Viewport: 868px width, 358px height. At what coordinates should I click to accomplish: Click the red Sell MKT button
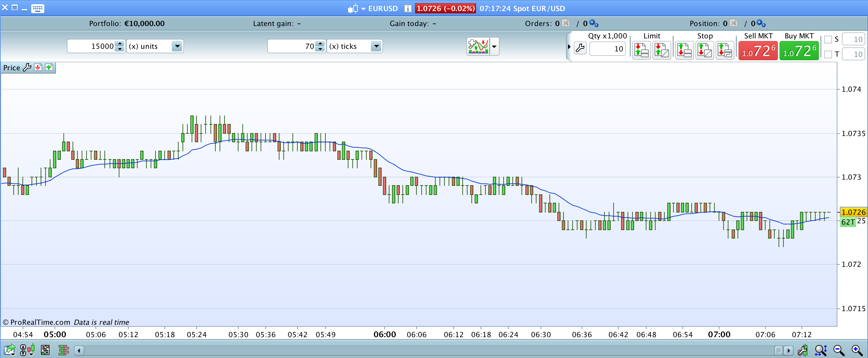[x=758, y=51]
